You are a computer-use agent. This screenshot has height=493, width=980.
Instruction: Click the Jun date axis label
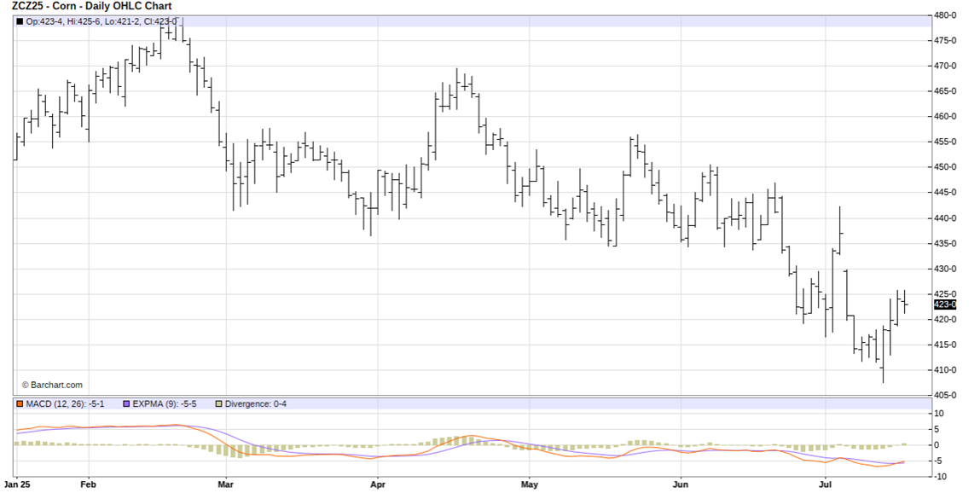[x=681, y=484]
